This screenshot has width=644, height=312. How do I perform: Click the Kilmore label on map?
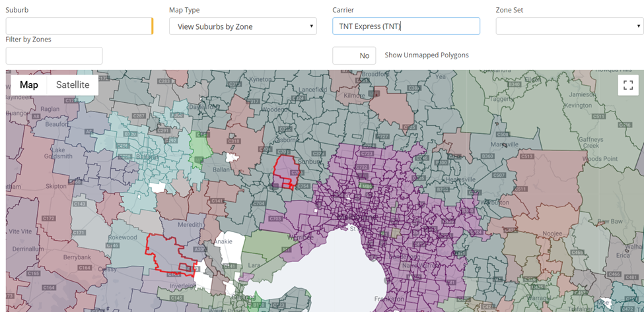[x=355, y=96]
